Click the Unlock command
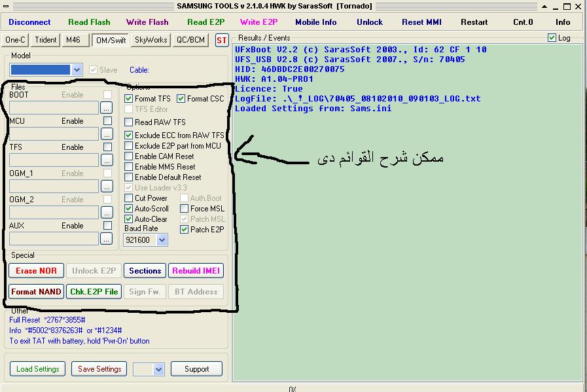 pos(370,22)
